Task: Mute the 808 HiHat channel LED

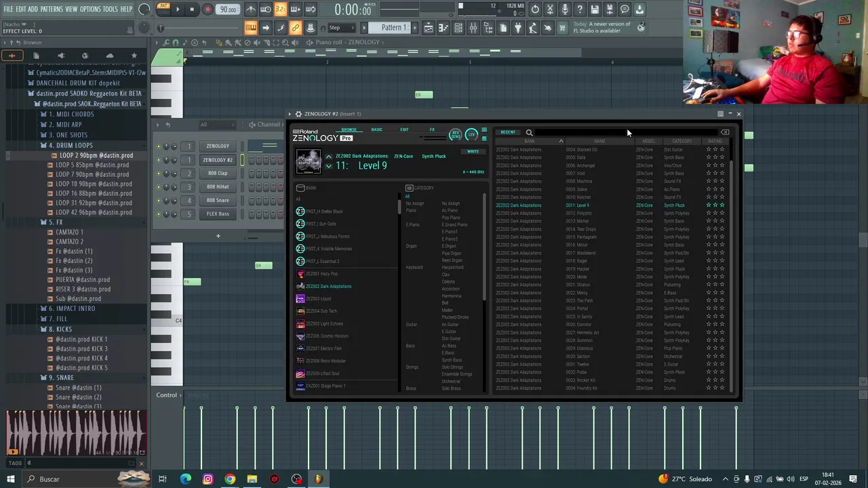Action: [159, 186]
